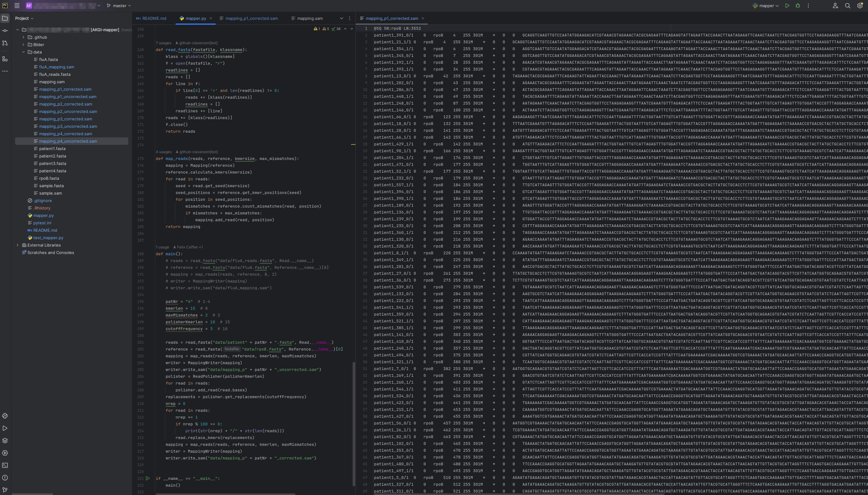The height and width of the screenshot is (495, 868).
Task: Select mapping_p3_uncorrected.sam file
Action: pyautogui.click(x=68, y=127)
